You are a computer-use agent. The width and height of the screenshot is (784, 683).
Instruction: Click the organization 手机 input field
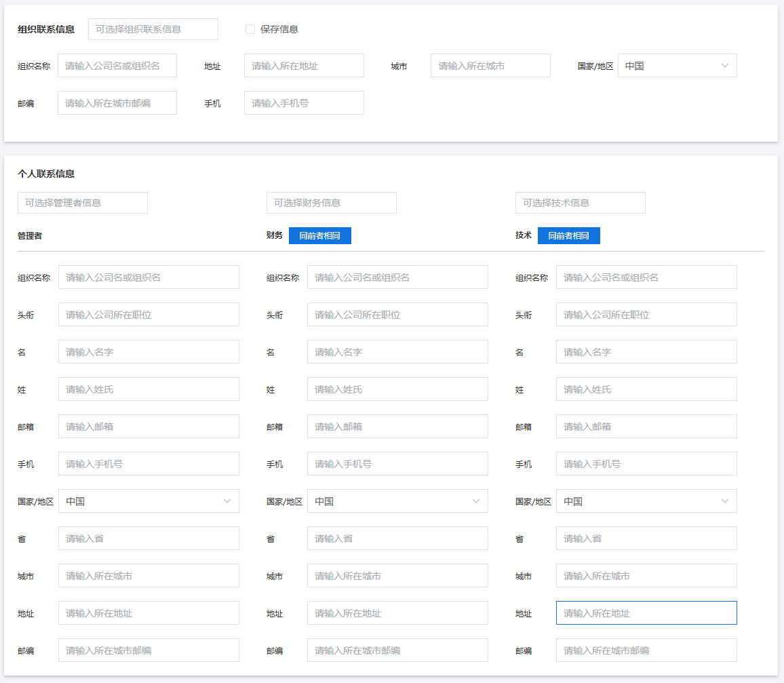point(304,103)
